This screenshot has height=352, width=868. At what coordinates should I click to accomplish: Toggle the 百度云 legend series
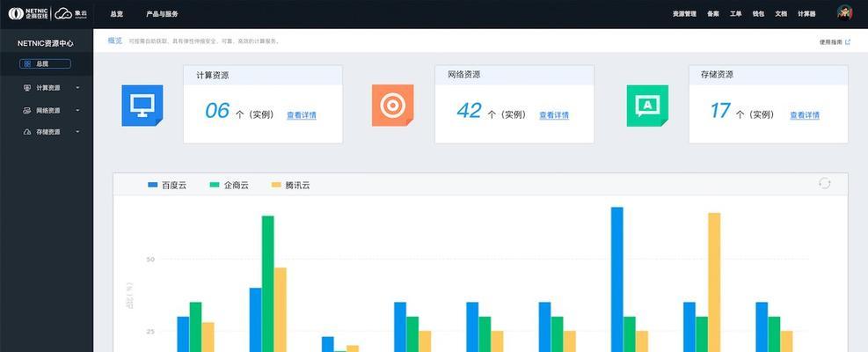pos(167,185)
